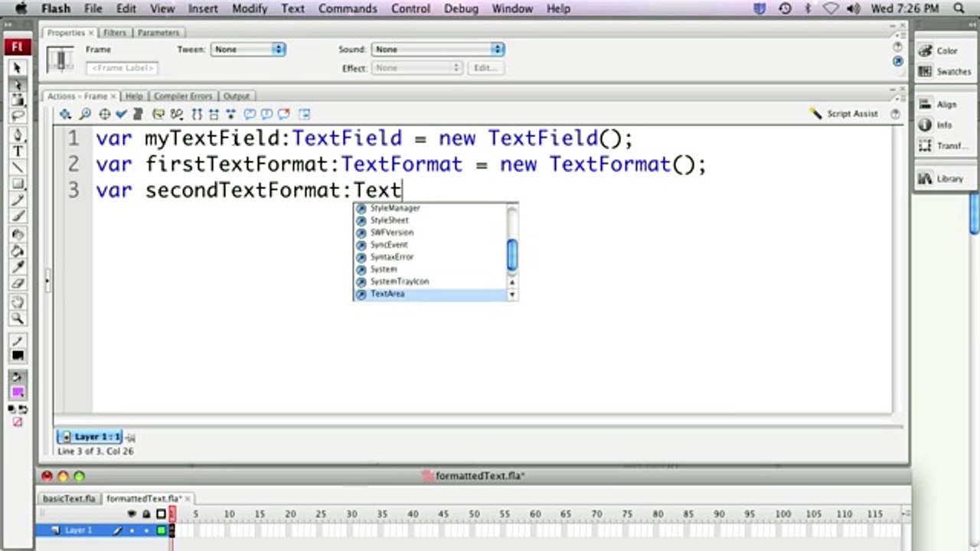
Task: Click the Insert target path crosshair icon
Action: click(105, 114)
